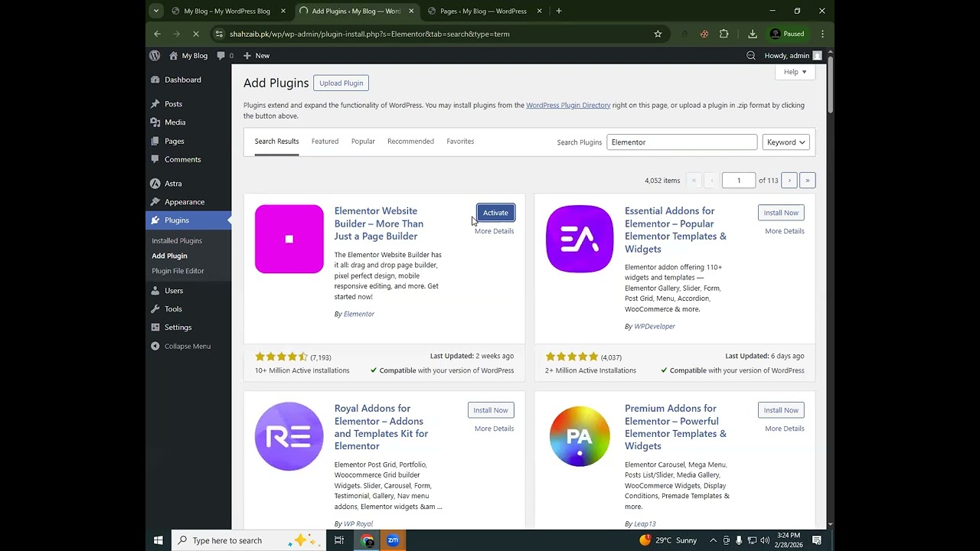
Task: Jump to last page of plugin results
Action: [x=807, y=181]
